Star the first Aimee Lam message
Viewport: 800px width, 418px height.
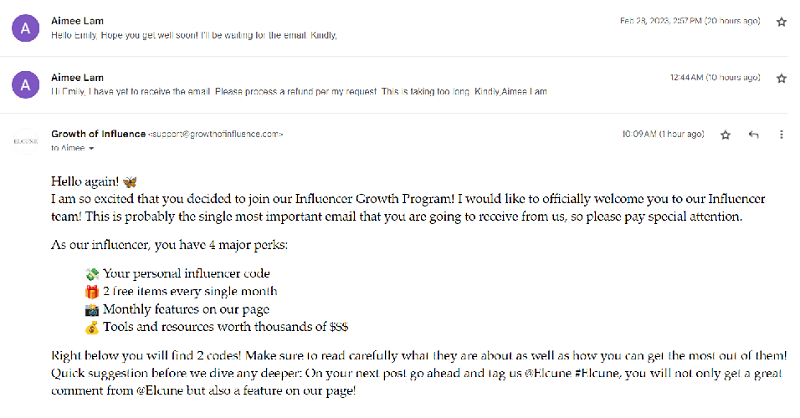(x=781, y=22)
